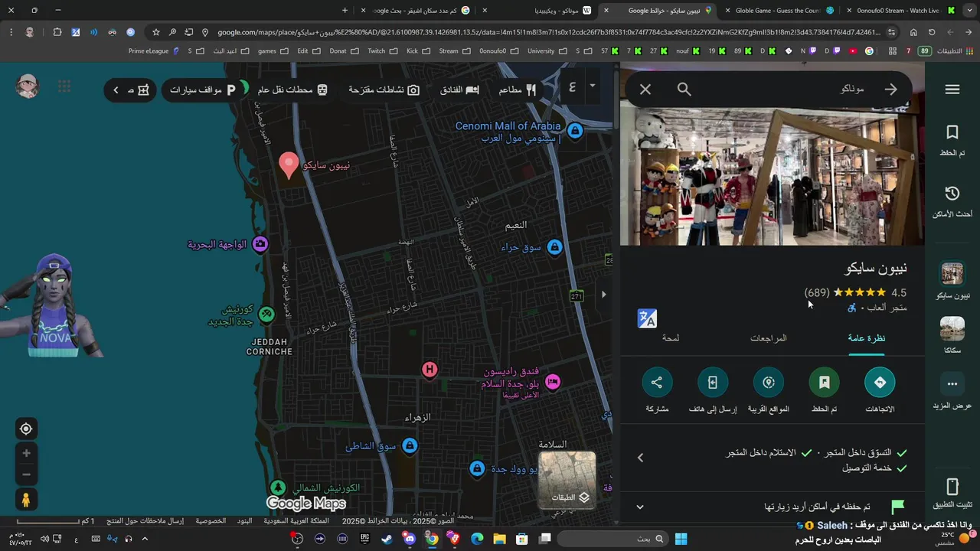Zoom in with the plus button
The height and width of the screenshot is (551, 980).
[26, 454]
